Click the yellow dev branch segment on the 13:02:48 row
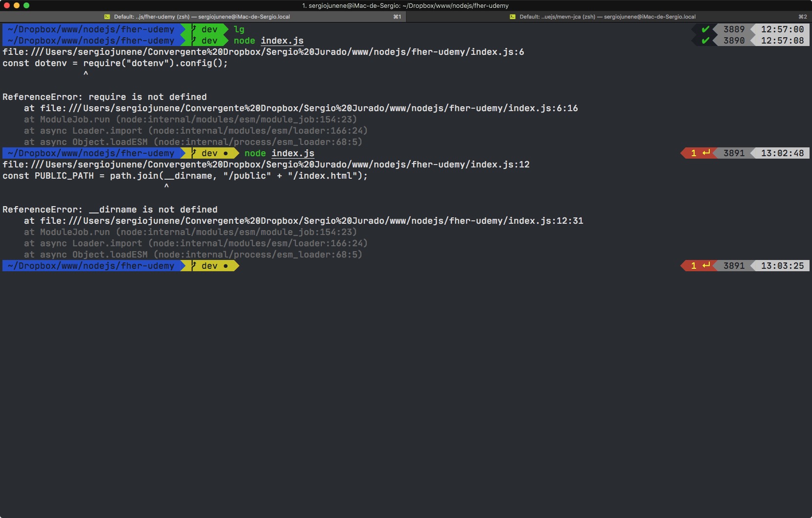 tap(210, 153)
